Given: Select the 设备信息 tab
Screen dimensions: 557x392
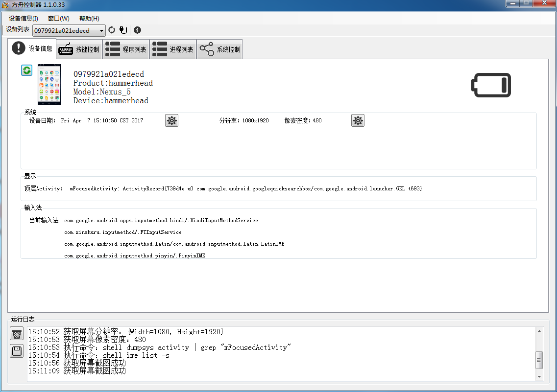Looking at the screenshot, I should 32,48.
